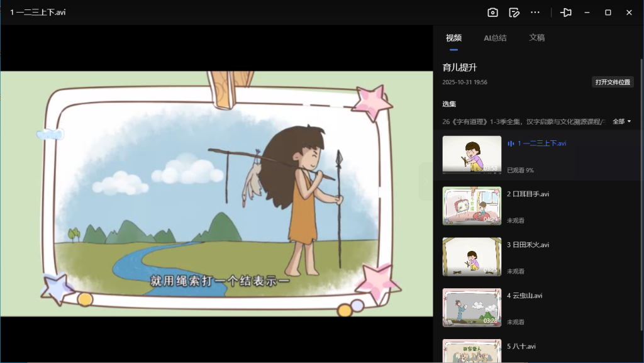644x363 pixels.
Task: Select the 视频 tab
Action: coord(453,38)
